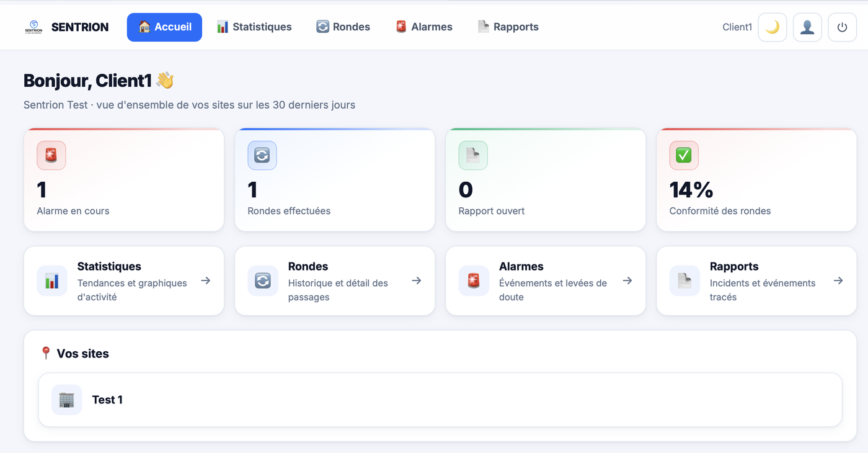Open the Statistiques shortcut card title
868x453 pixels.
click(x=109, y=266)
